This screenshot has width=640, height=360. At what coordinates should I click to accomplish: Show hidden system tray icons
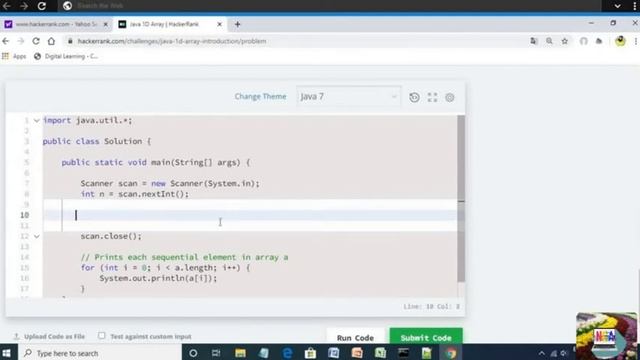coord(542,353)
